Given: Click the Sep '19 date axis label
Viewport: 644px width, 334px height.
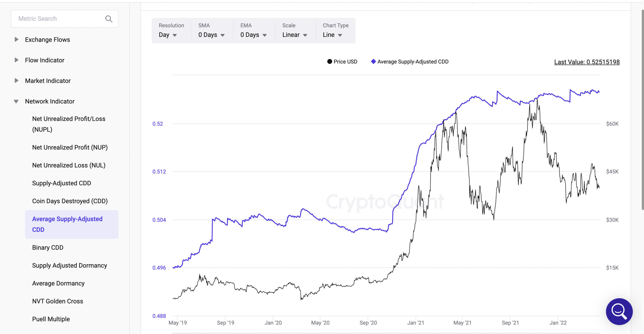Looking at the screenshot, I should coord(225,323).
